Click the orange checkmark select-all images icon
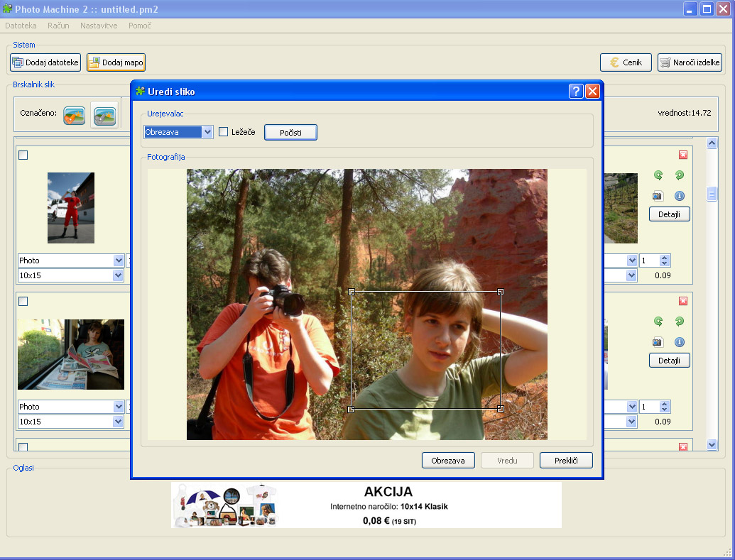Screen dimensions: 735x560 (75, 115)
